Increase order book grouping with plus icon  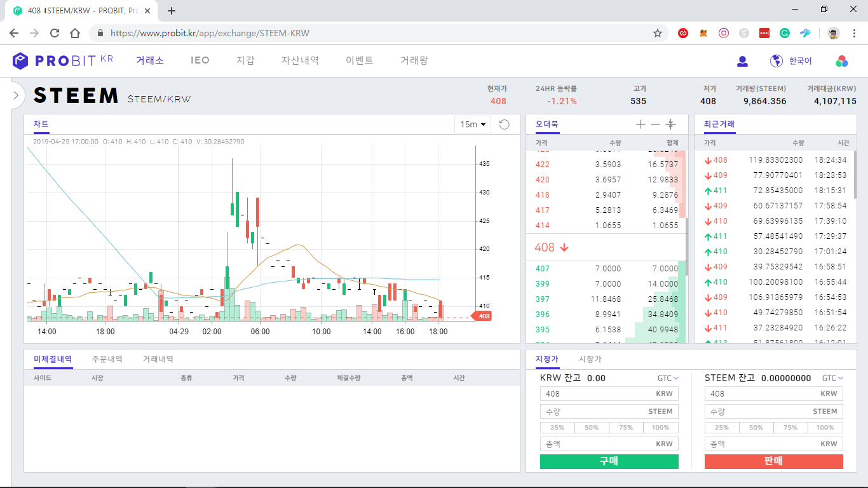(641, 125)
